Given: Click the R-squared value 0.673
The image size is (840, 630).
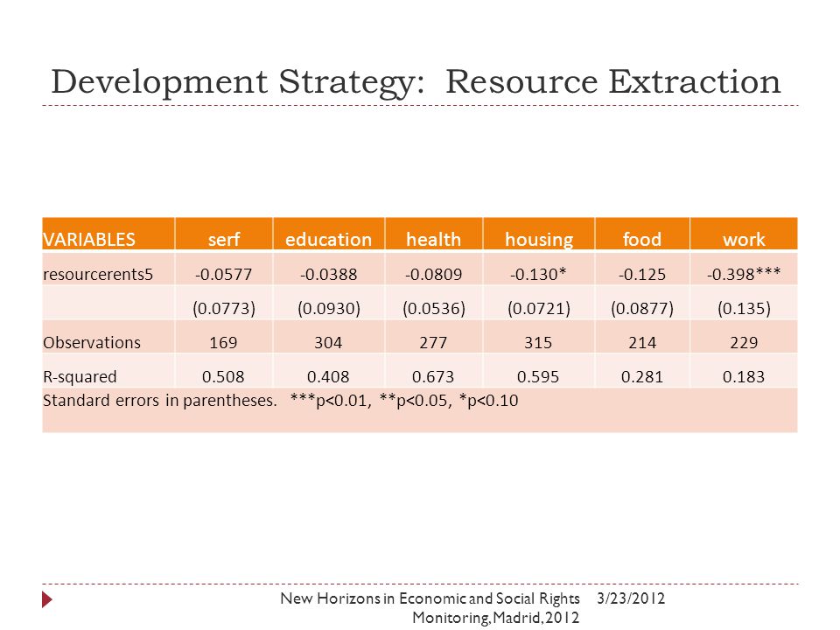Looking at the screenshot, I should tap(433, 376).
